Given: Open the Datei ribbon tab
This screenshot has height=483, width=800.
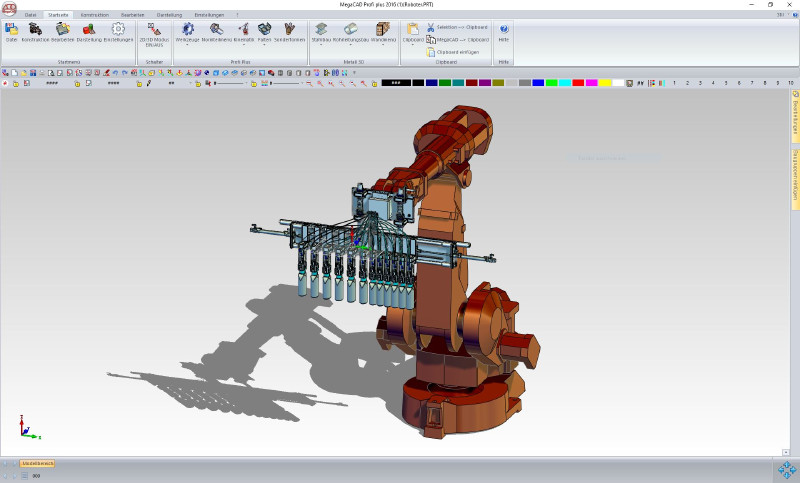Looking at the screenshot, I should click(31, 15).
